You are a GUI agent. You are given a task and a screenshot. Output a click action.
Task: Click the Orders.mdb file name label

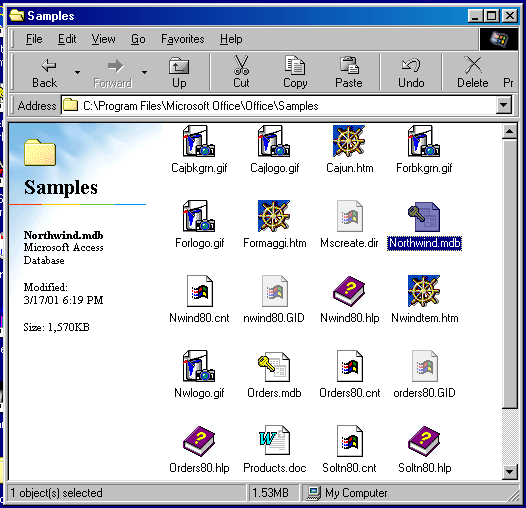click(274, 393)
